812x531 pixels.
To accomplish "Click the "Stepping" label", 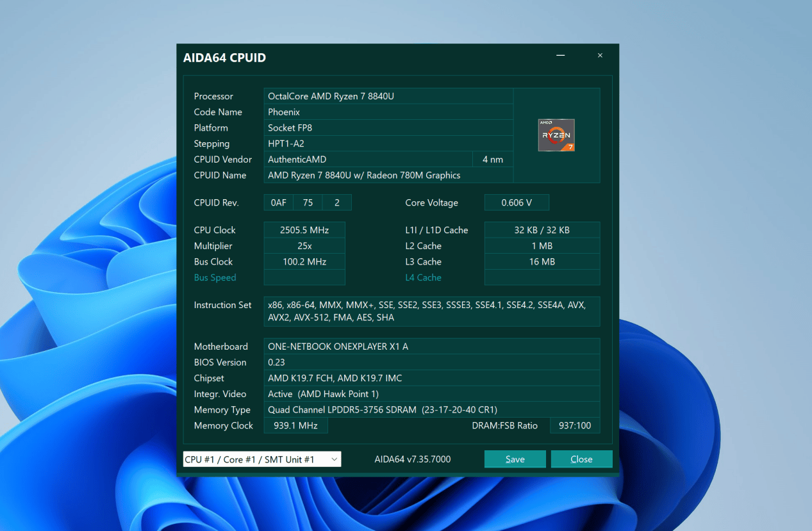I will (x=211, y=143).
